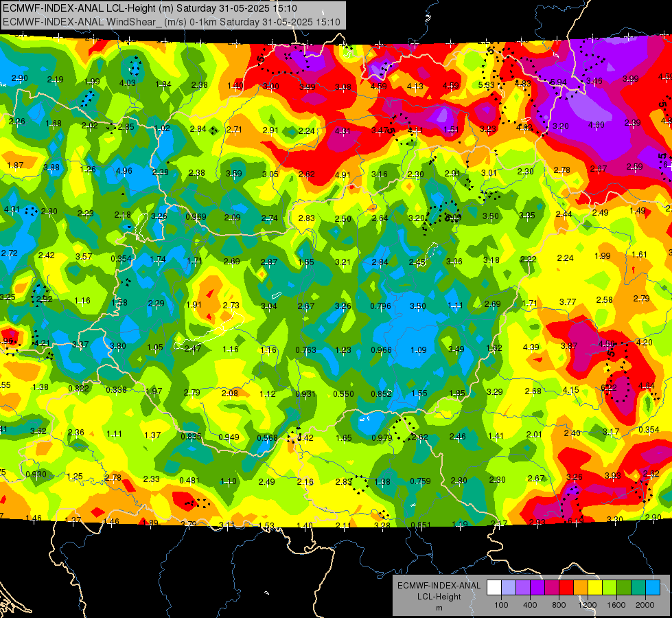The width and height of the screenshot is (672, 618).
Task: Click the wind shear value 4.13
Action: [415, 87]
